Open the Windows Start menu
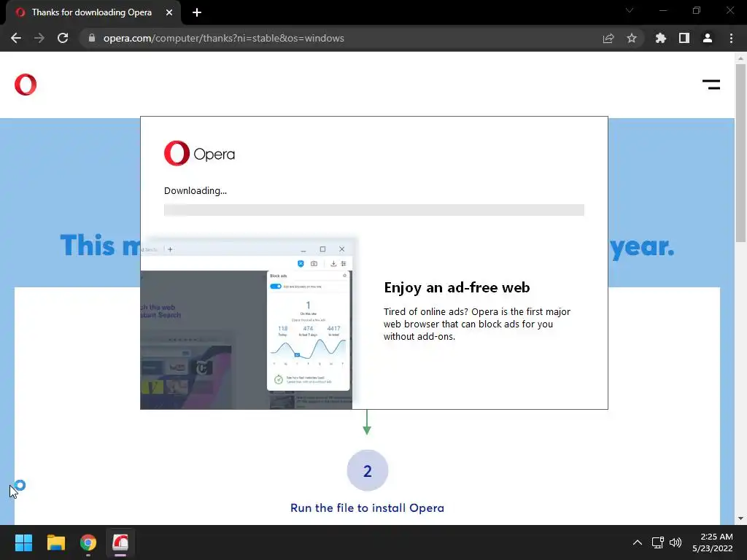Image resolution: width=747 pixels, height=560 pixels. 23,542
